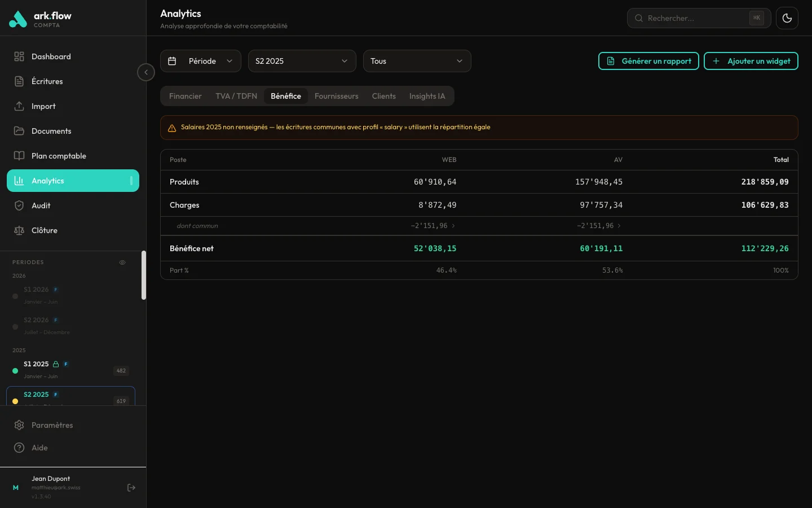Open the Insights IA tab
Viewport: 812px width, 508px height.
click(x=427, y=96)
